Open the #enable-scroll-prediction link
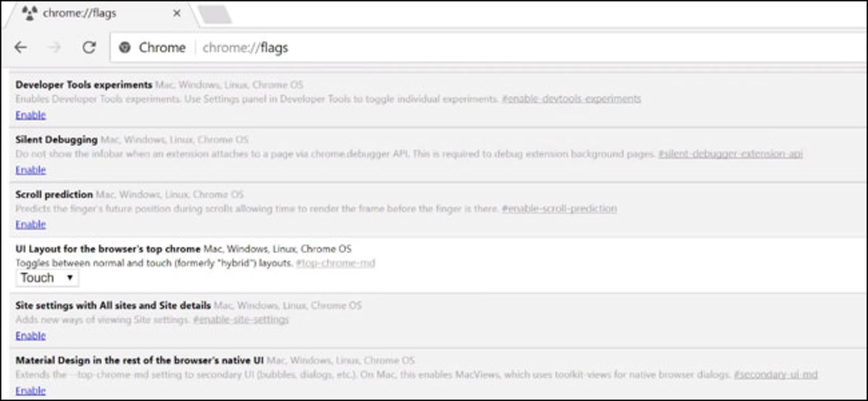 click(559, 209)
